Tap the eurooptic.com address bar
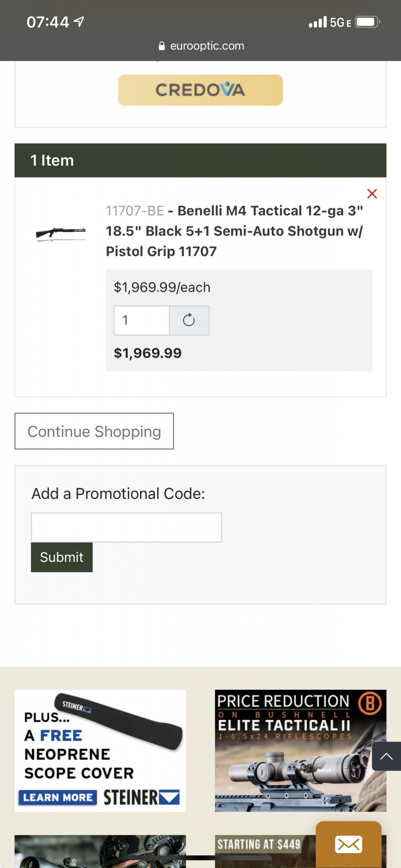401x868 pixels. (201, 46)
